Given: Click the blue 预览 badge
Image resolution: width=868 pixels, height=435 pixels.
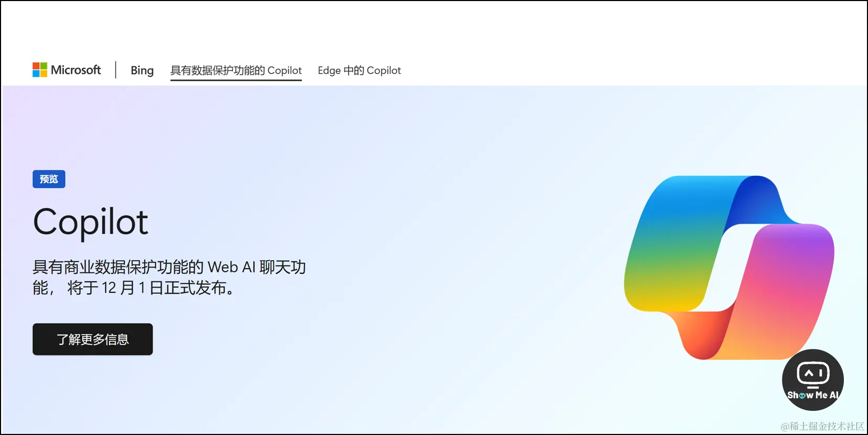Looking at the screenshot, I should pos(49,179).
